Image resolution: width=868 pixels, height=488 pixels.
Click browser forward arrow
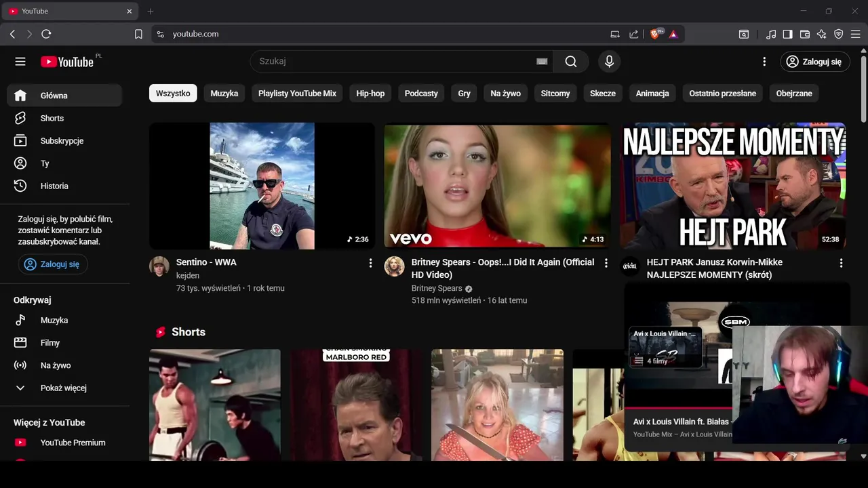(x=29, y=34)
